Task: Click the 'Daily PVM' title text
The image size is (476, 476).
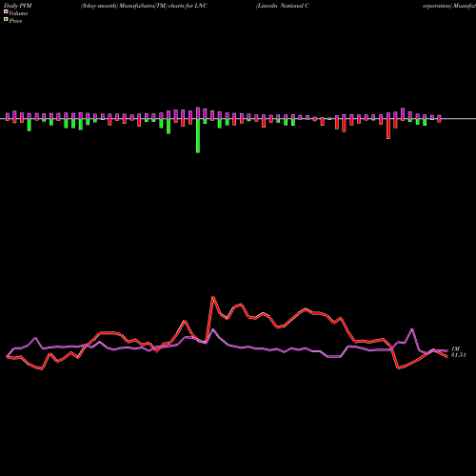Action: tap(18, 6)
